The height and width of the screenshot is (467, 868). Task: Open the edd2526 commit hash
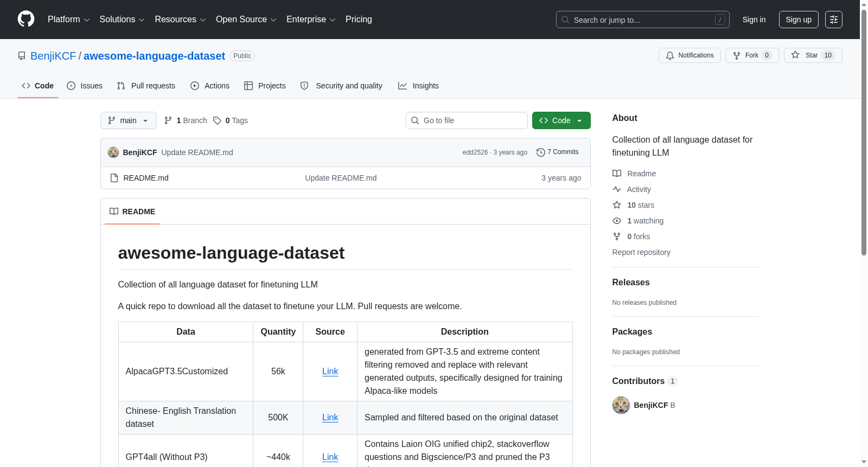tap(475, 152)
